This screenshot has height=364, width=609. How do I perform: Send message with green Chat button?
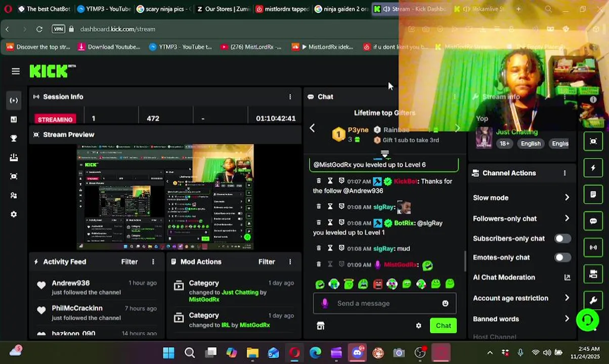(x=443, y=326)
